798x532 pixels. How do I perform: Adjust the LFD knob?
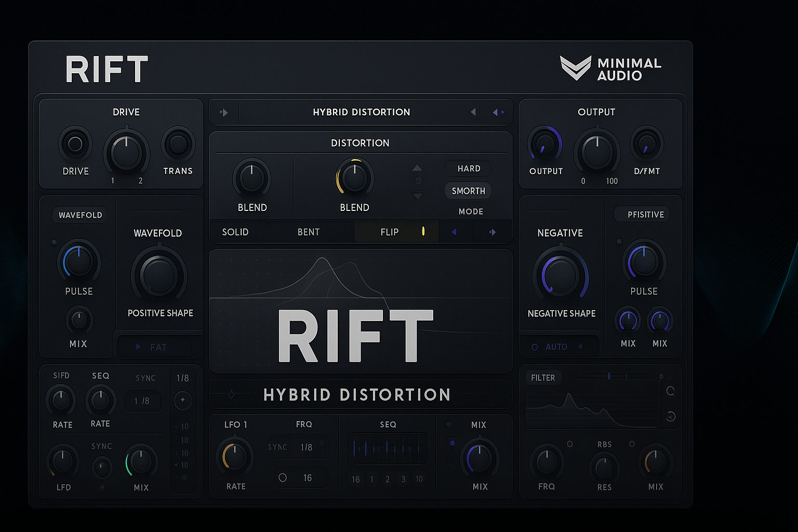63,461
